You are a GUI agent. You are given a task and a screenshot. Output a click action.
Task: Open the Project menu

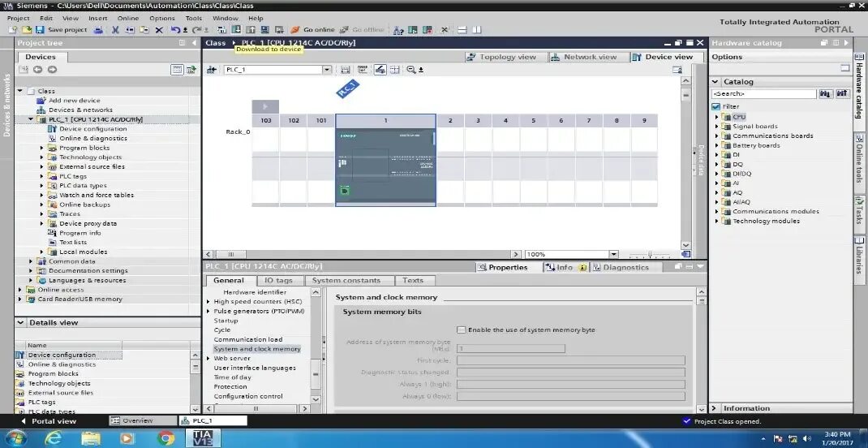[x=19, y=19]
